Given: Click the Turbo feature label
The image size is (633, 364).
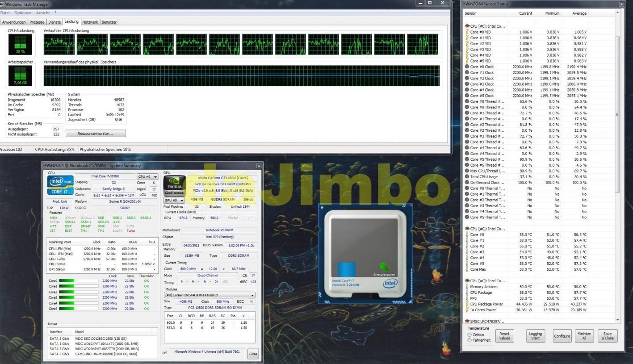Looking at the screenshot, I should click(x=130, y=231).
